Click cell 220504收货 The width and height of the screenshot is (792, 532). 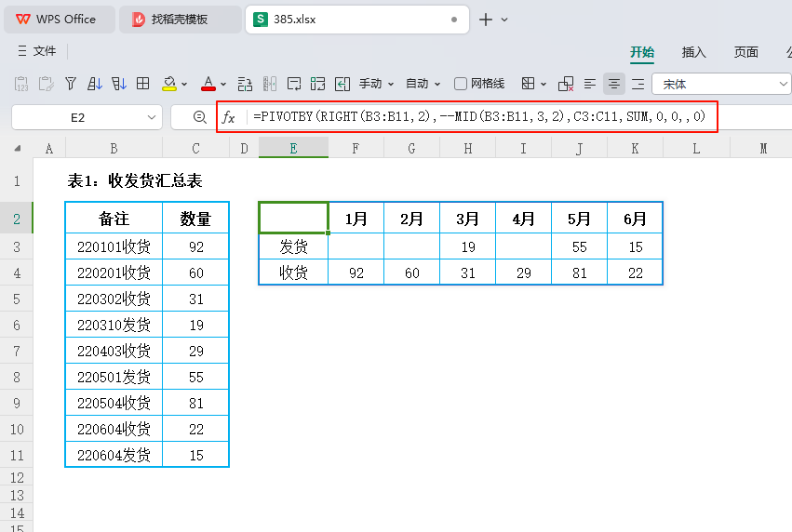point(114,404)
